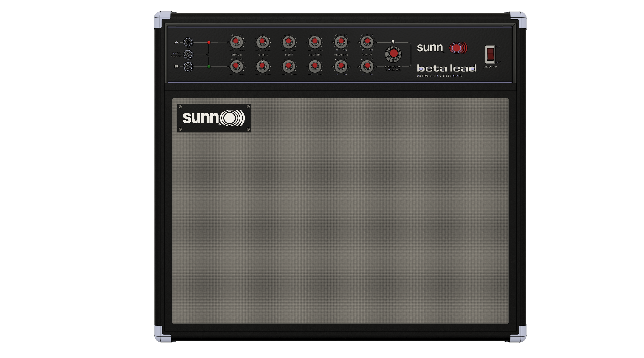Click the channel B bass knob
This screenshot has height=358, width=644.
263,66
